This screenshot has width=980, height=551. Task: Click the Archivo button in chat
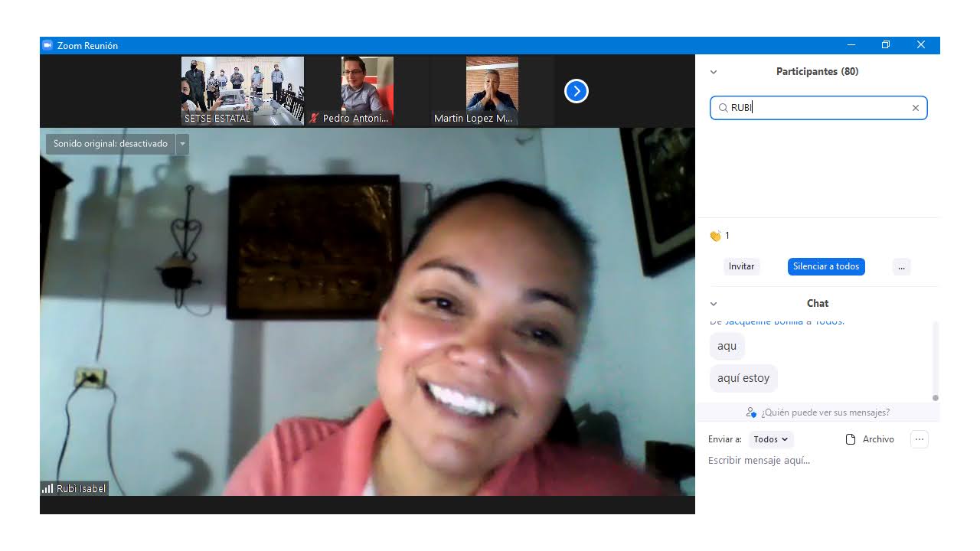coord(870,439)
